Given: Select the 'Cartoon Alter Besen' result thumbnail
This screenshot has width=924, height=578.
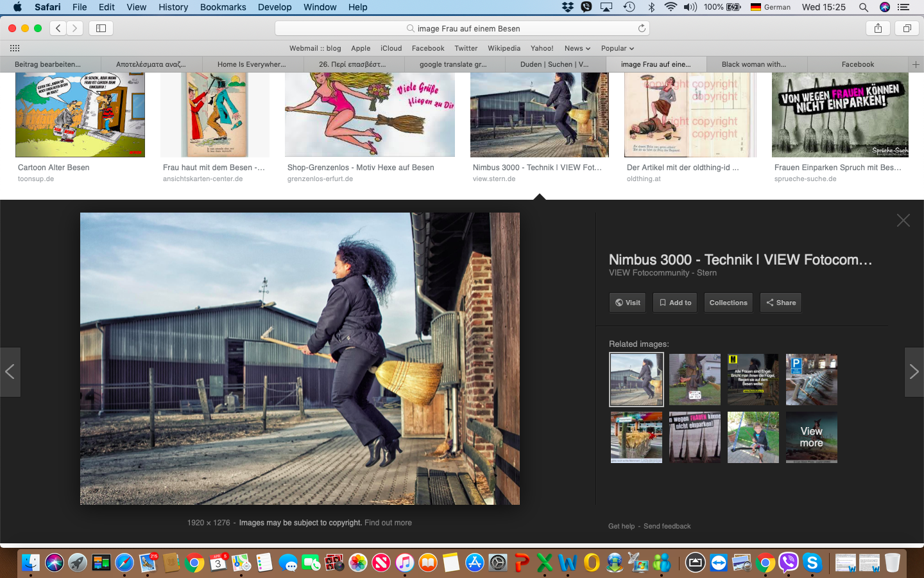Looking at the screenshot, I should pyautogui.click(x=80, y=115).
